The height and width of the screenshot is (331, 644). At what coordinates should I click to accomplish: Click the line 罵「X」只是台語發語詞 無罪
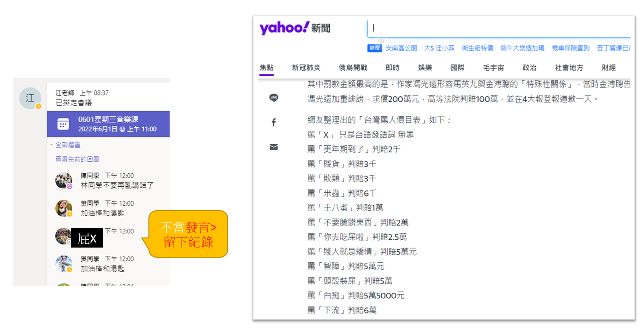pos(361,135)
